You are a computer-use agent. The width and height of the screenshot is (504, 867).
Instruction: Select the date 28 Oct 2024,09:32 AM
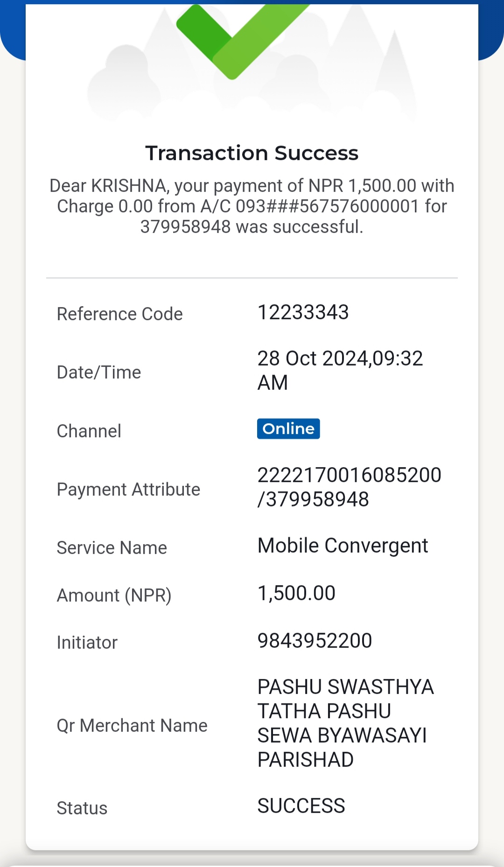340,371
